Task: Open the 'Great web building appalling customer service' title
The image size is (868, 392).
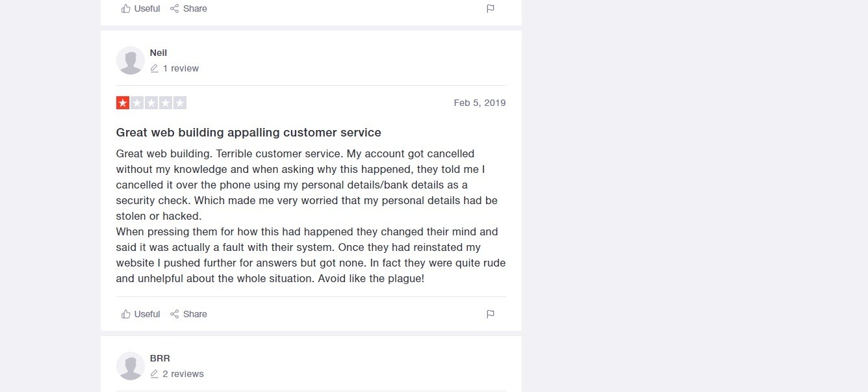Action: 248,133
